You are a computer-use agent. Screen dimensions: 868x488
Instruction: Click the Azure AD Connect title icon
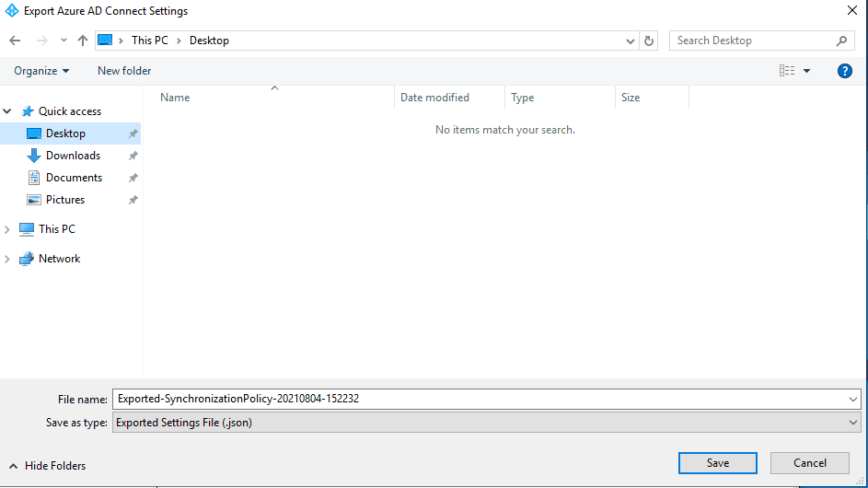[x=12, y=10]
